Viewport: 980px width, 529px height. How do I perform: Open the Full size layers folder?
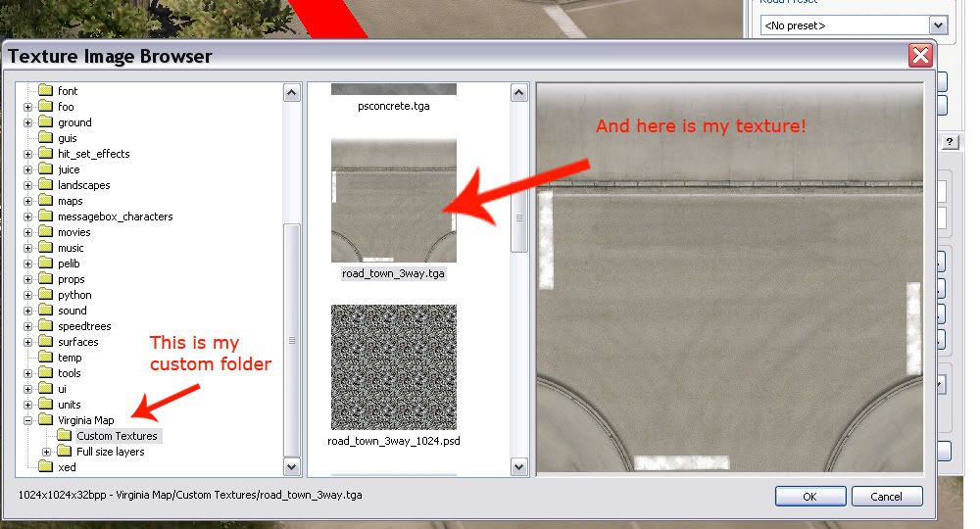[110, 452]
